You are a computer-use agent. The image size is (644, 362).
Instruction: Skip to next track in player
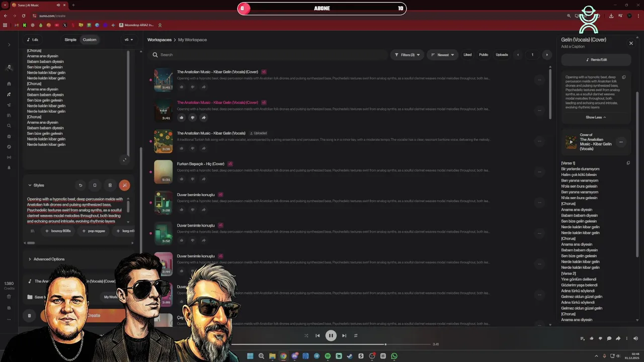(x=344, y=335)
